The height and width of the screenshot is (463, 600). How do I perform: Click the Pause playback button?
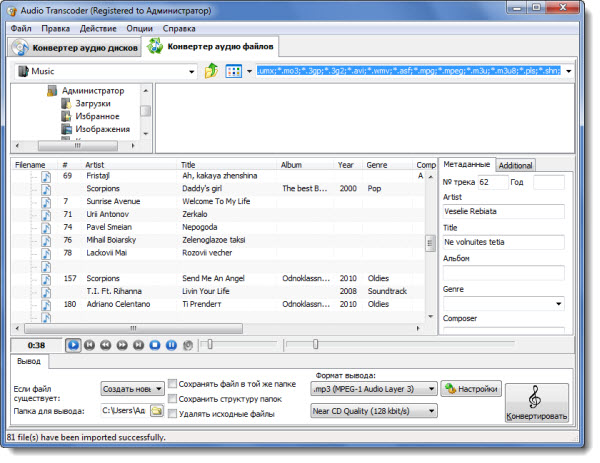pos(171,345)
